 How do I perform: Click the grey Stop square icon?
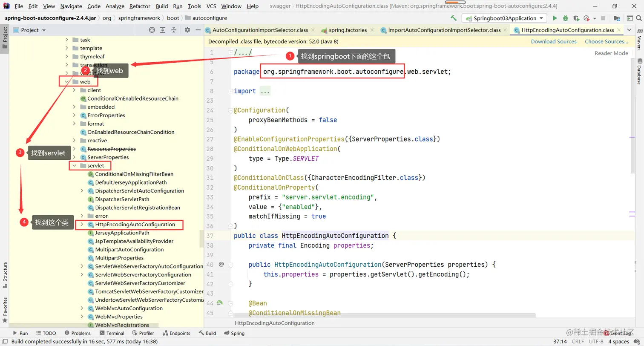click(603, 18)
